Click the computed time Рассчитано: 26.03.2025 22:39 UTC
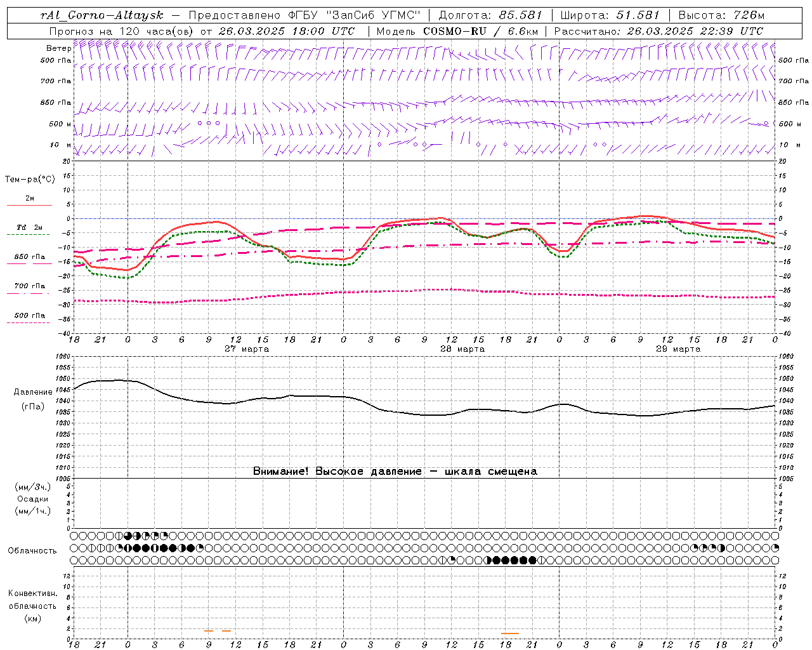This screenshot has width=812, height=650. (x=658, y=31)
